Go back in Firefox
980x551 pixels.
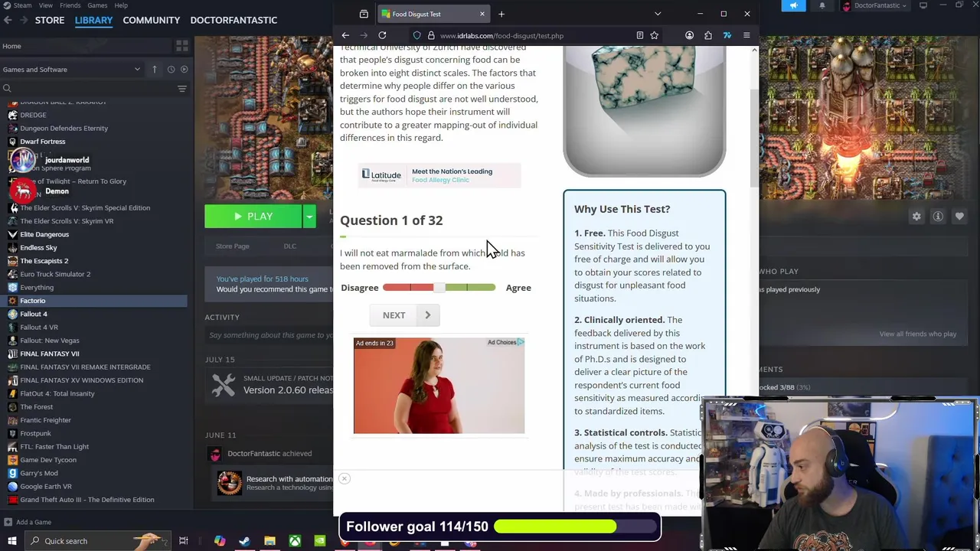click(x=345, y=35)
